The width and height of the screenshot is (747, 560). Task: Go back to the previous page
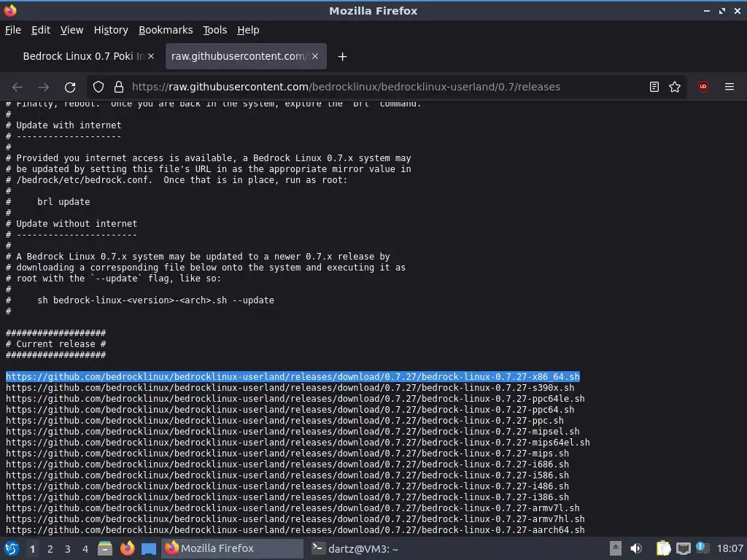pos(18,87)
